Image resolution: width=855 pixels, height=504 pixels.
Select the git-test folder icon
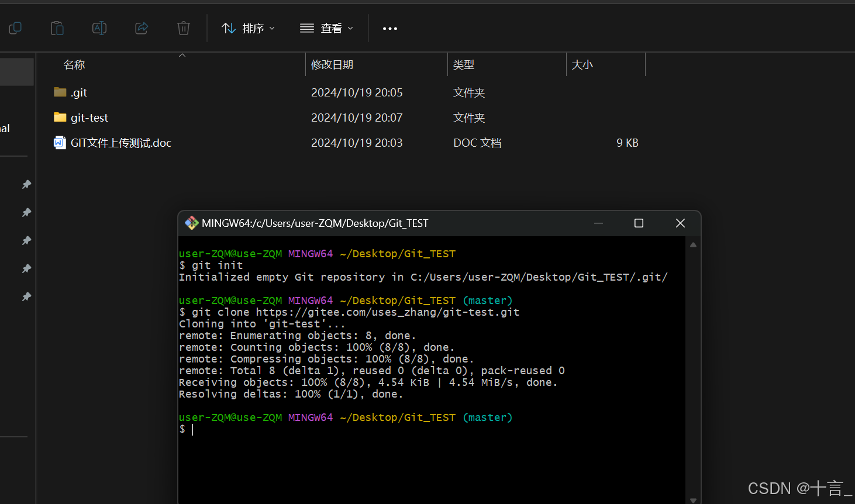point(60,117)
